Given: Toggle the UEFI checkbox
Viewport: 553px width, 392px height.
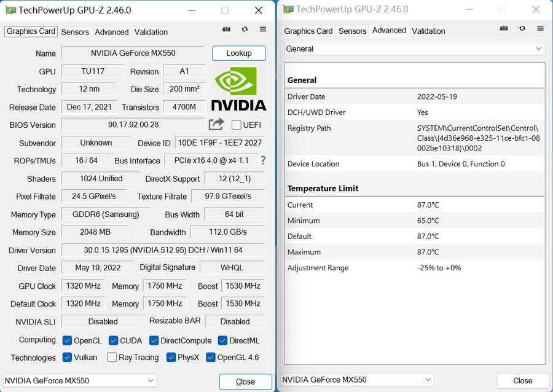Looking at the screenshot, I should coord(237,125).
